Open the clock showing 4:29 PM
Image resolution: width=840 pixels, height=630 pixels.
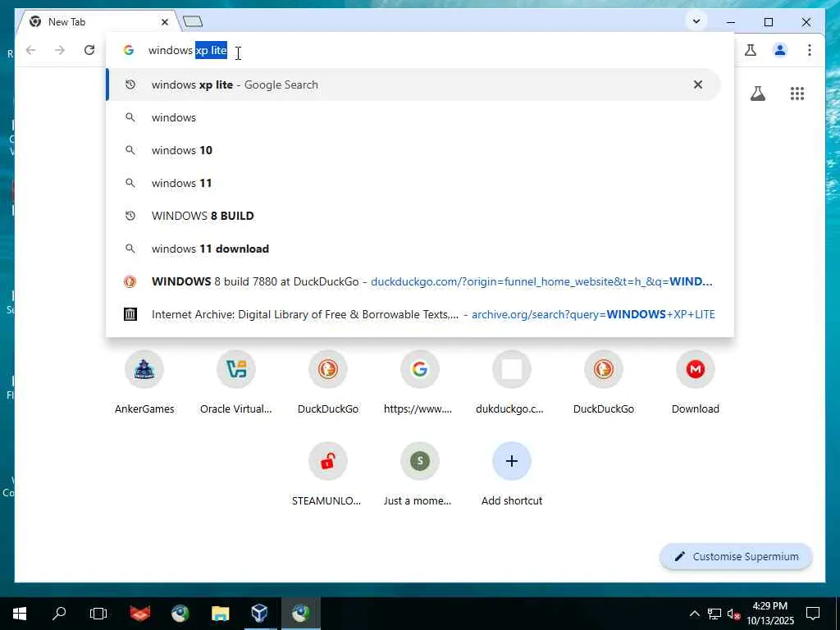(770, 614)
